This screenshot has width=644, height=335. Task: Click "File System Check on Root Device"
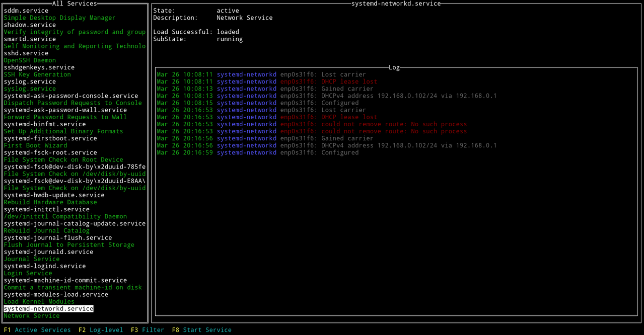[x=63, y=159]
